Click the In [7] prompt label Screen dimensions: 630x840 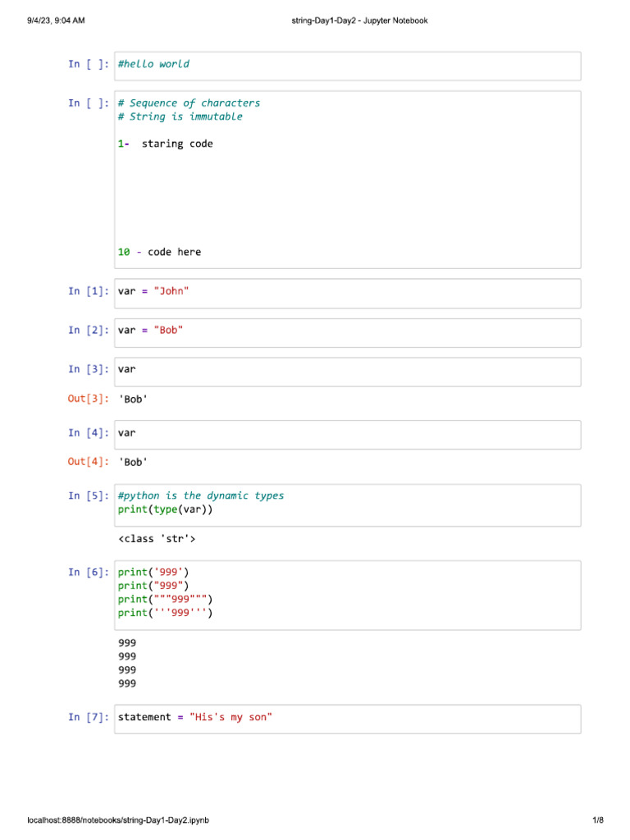89,718
